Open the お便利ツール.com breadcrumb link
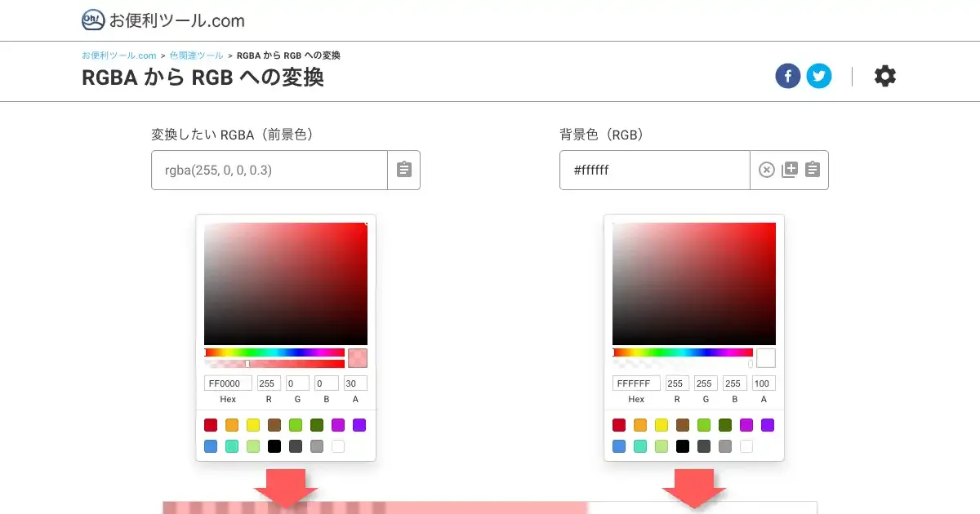This screenshot has height=514, width=980. [118, 55]
